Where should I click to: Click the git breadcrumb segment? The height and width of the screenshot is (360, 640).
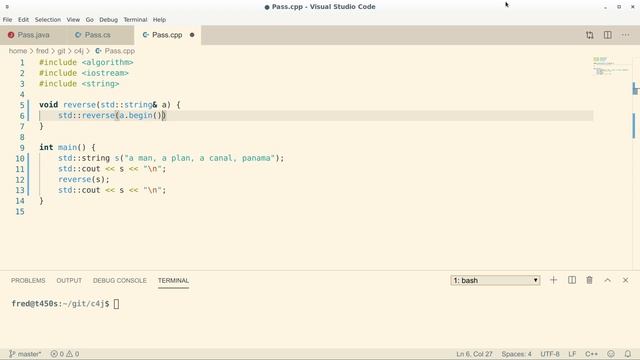point(61,51)
